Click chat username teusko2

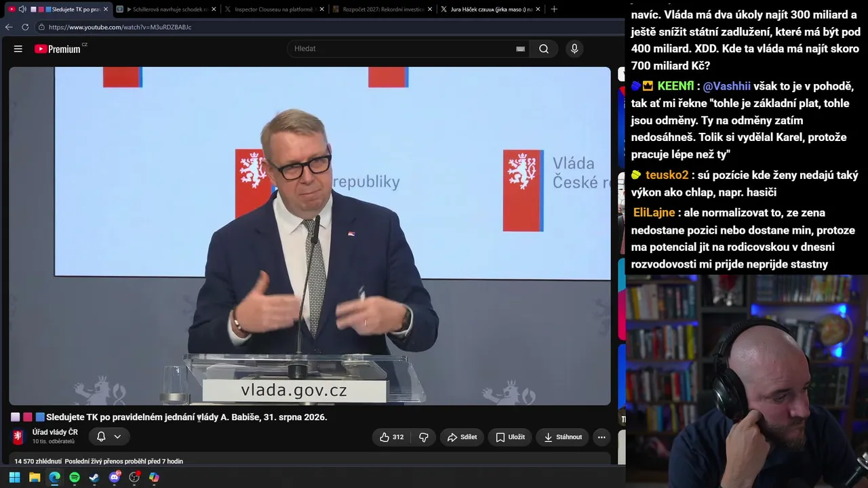[667, 175]
